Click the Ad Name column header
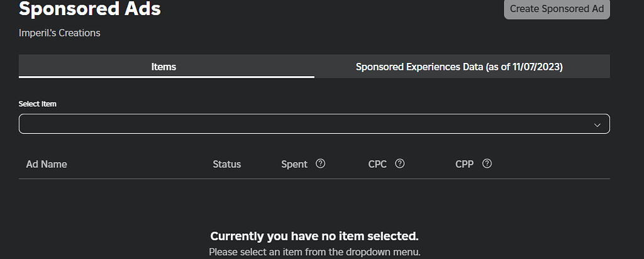644x259 pixels. coord(47,164)
